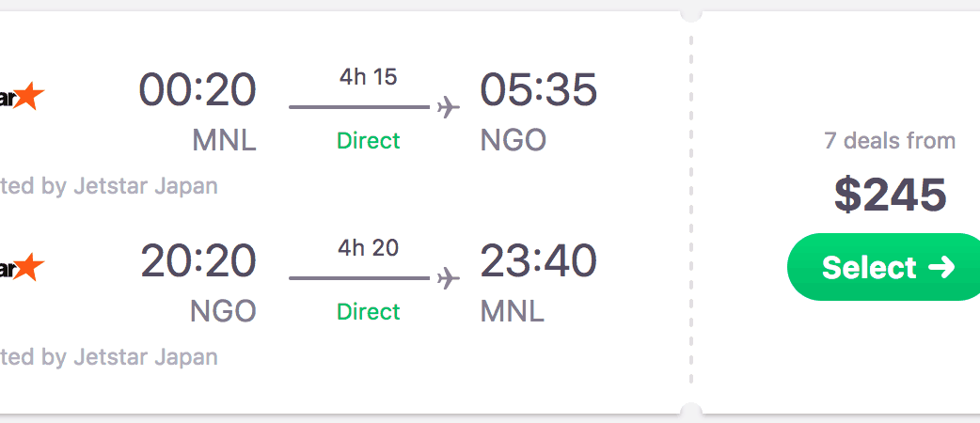Screen dimensions: 980x423
Task: Click the 20:20 return departure time
Action: coord(198,261)
